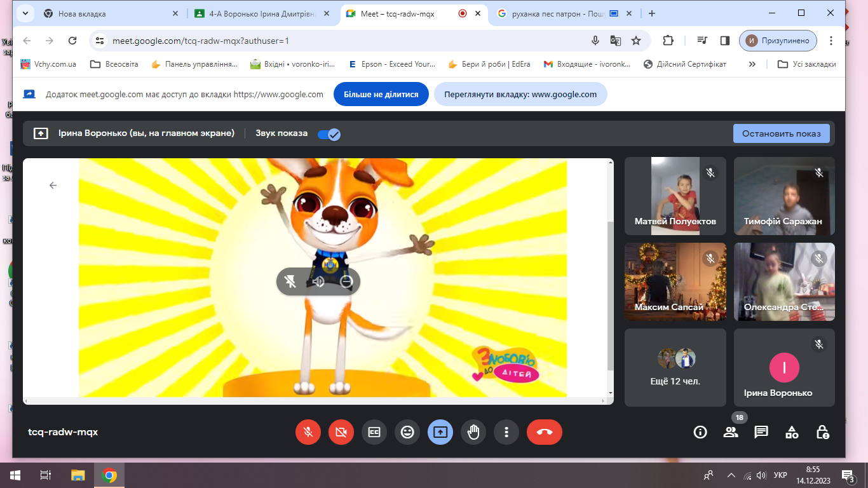The height and width of the screenshot is (488, 868).
Task: Expand hidden bookmarks chevron
Action: click(x=752, y=64)
